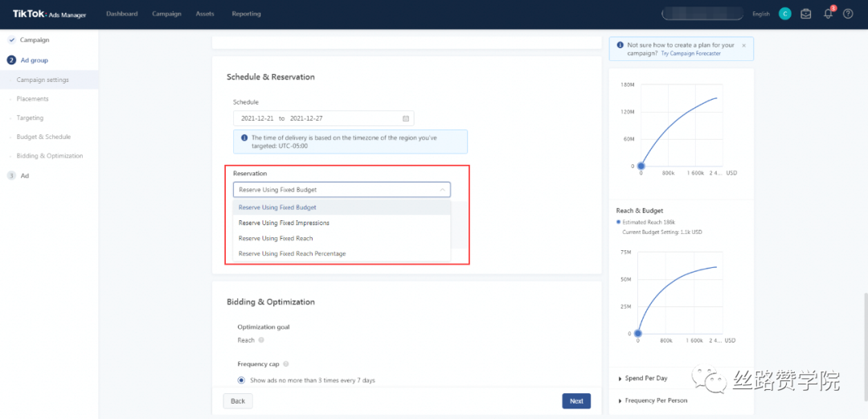The image size is (868, 419).
Task: Open the Reporting tab in top navigation
Action: [246, 14]
